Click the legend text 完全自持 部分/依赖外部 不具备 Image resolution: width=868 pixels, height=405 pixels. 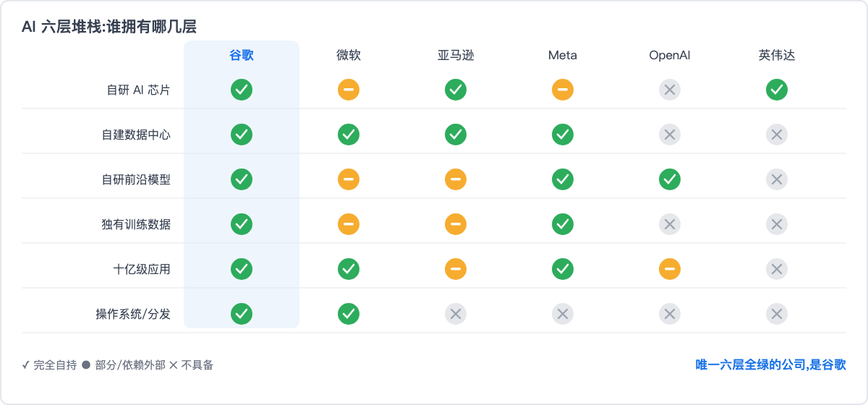point(118,365)
